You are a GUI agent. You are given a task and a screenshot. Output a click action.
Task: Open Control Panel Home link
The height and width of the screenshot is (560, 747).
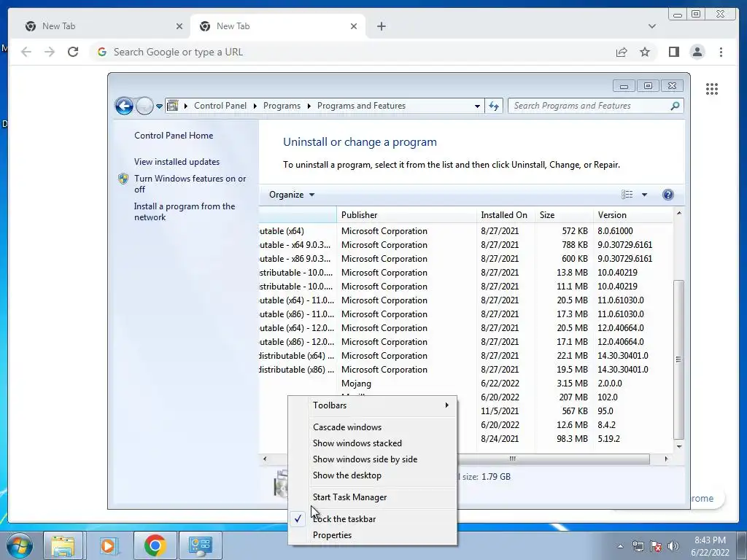174,135
